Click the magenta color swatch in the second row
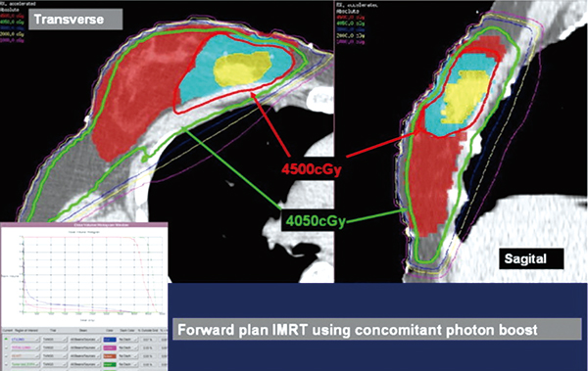Image resolution: width=588 pixels, height=371 pixels. (110, 348)
